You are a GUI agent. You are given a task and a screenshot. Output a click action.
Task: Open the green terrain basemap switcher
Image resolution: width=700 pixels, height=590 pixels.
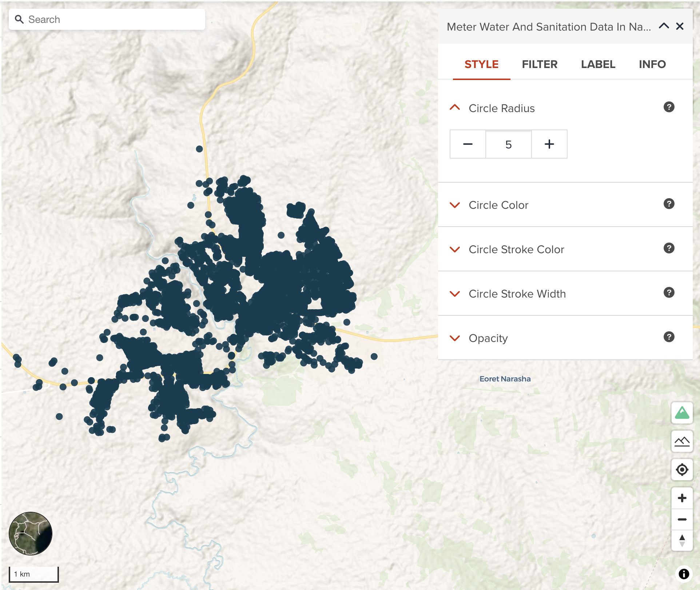point(681,413)
